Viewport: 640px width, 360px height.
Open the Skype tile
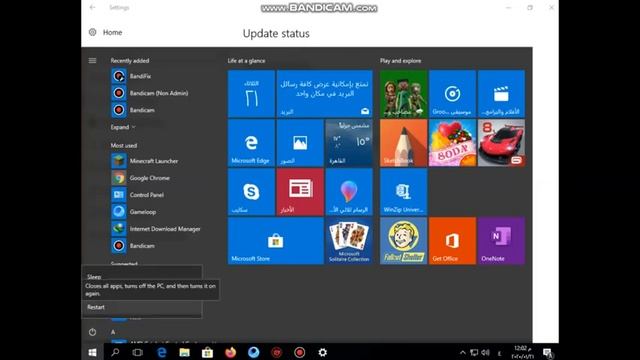pos(251,192)
